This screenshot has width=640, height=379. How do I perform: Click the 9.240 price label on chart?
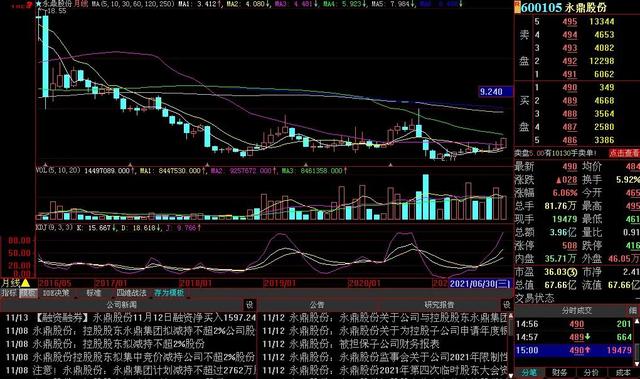point(496,92)
